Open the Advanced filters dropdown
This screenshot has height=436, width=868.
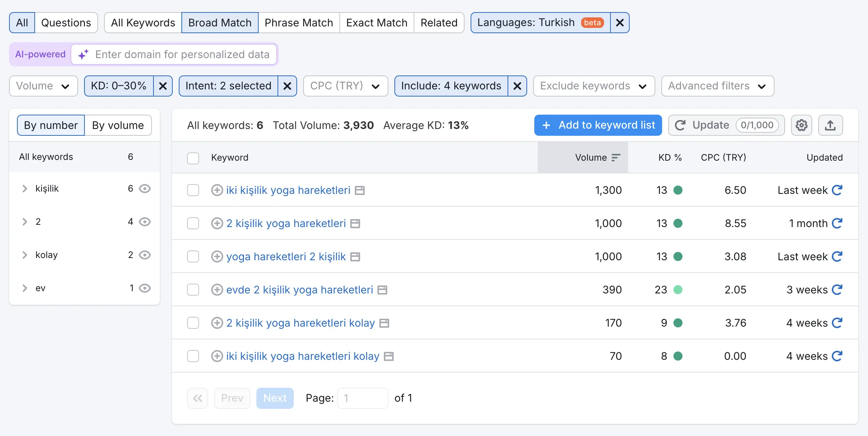click(x=718, y=86)
